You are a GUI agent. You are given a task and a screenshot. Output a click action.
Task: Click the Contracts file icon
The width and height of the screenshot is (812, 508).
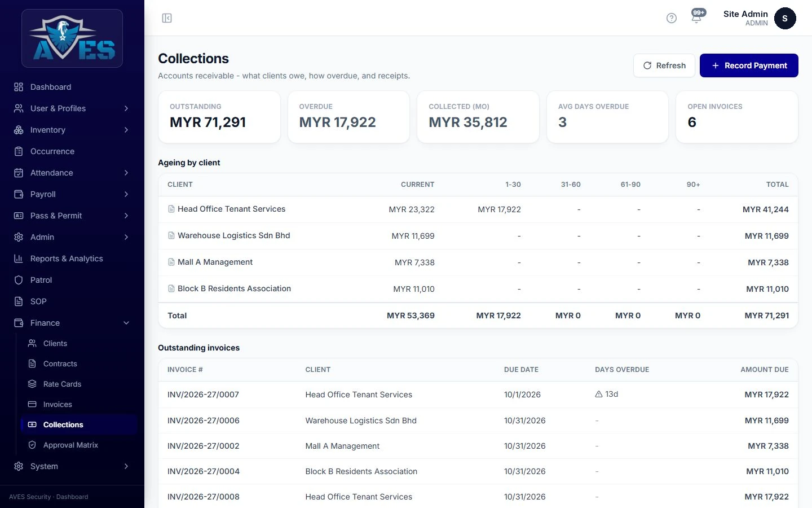(32, 364)
